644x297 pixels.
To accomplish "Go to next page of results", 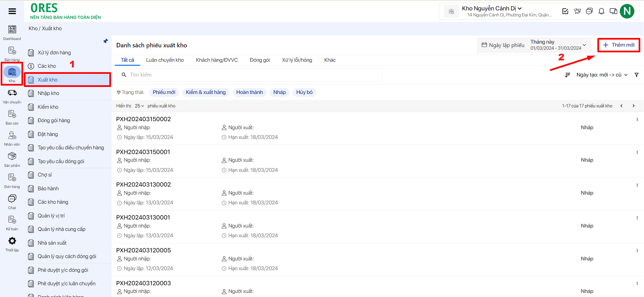I will pos(634,106).
